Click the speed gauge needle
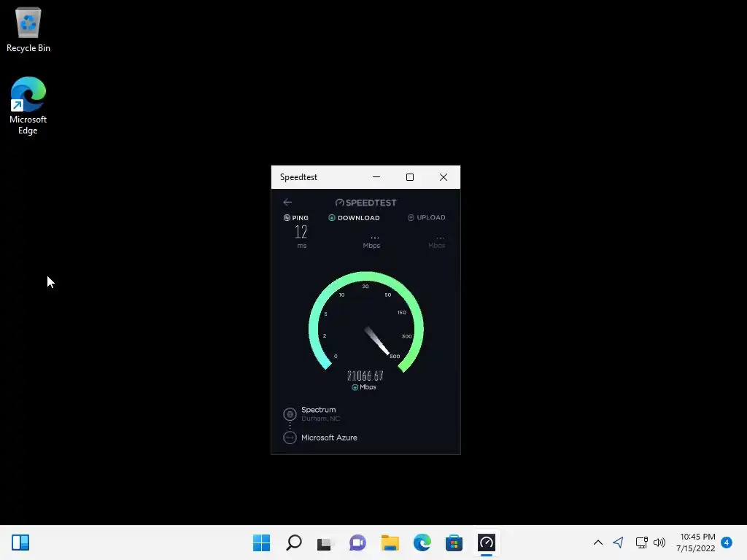 point(377,341)
